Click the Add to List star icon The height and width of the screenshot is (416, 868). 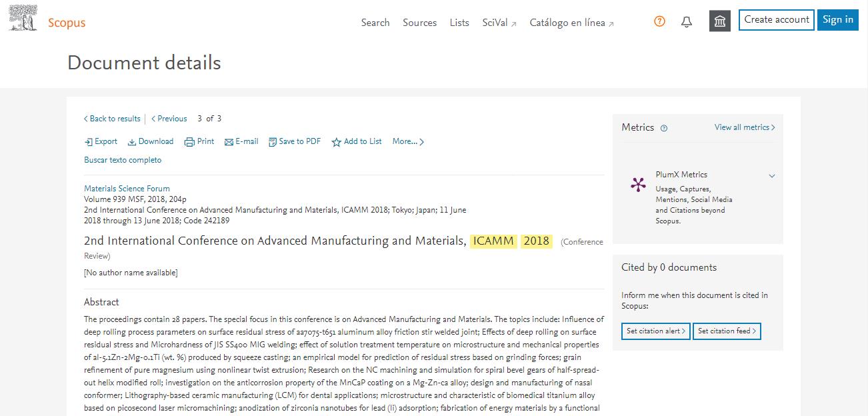336,142
